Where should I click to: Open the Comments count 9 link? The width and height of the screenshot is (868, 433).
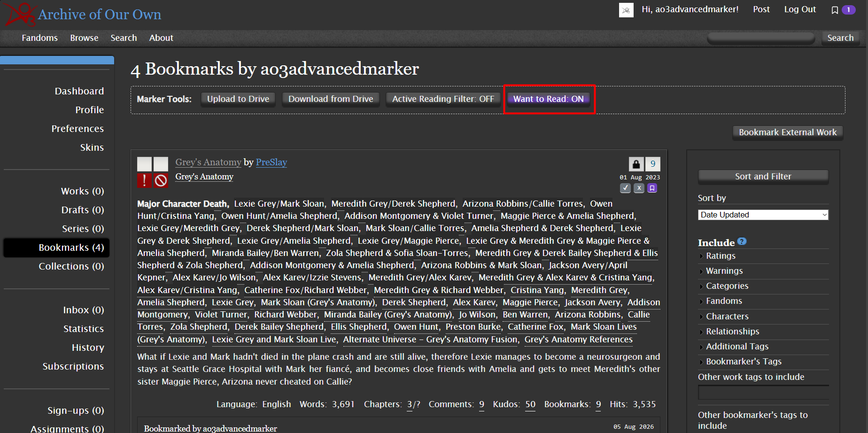(481, 404)
